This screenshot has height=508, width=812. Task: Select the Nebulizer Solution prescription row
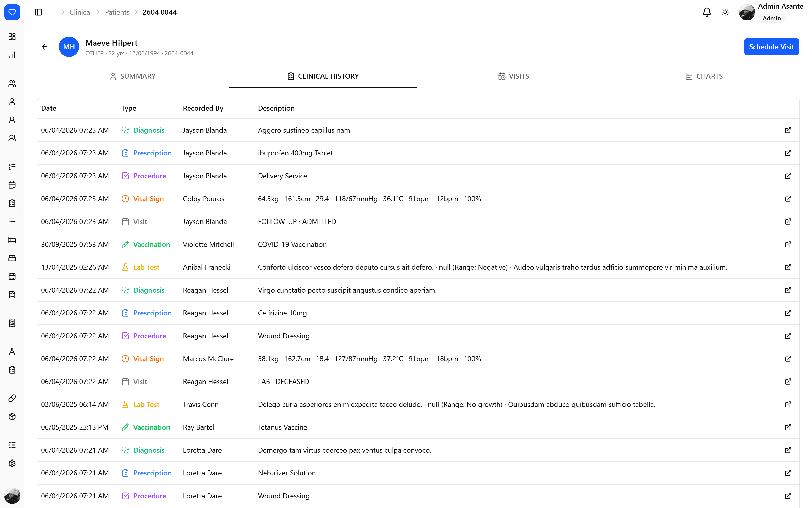click(418, 473)
